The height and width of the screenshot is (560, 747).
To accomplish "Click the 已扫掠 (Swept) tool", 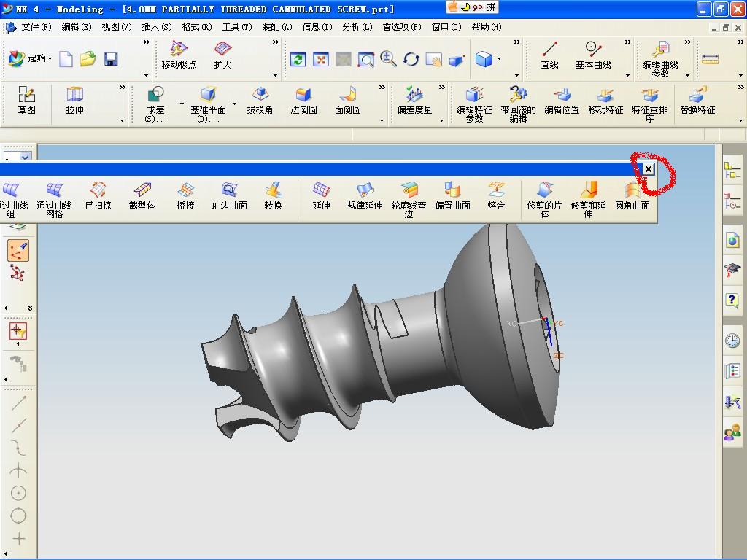I will pos(98,195).
